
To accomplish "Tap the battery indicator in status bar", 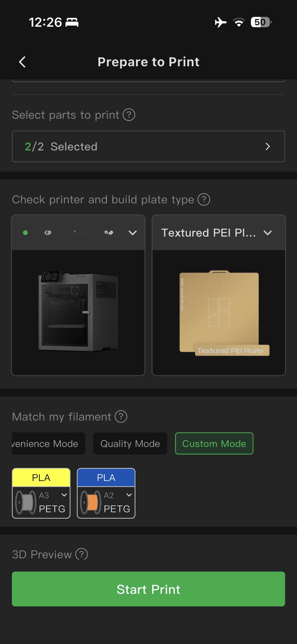I will pyautogui.click(x=261, y=22).
